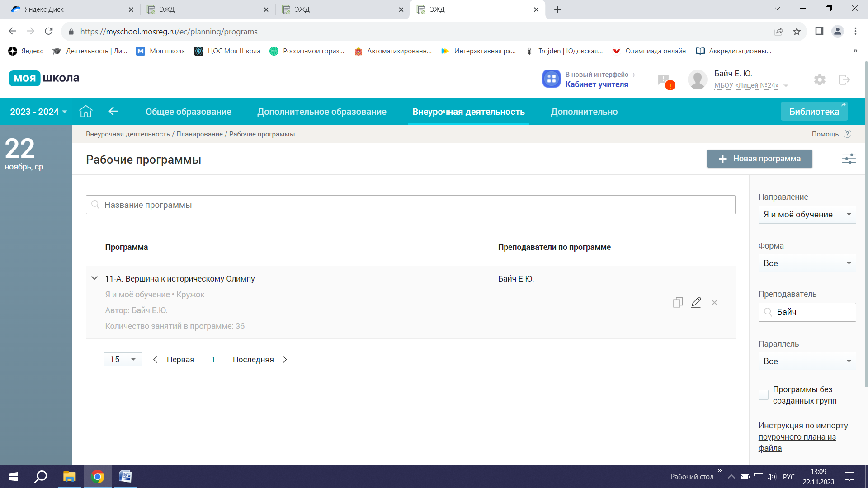Screen dimensions: 868x488
Task: Go to previous page arrow
Action: click(x=155, y=360)
